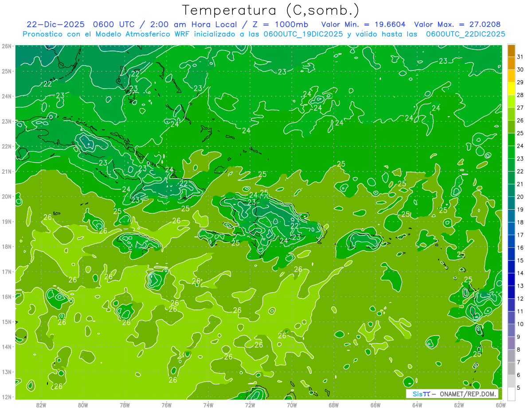Screen dimensions: 532x411
Task: Click the "62W" longitude axis label
Action: pos(459,405)
